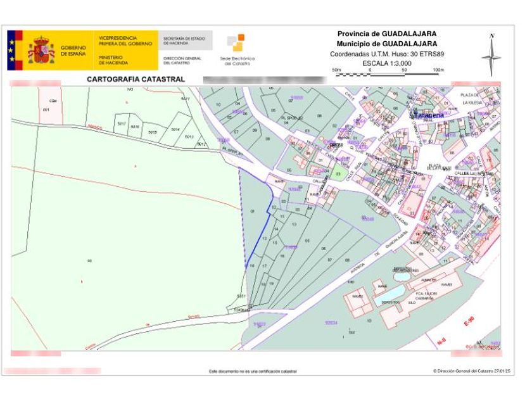Click the Municipio de GUADALAJARA title

click(x=387, y=44)
